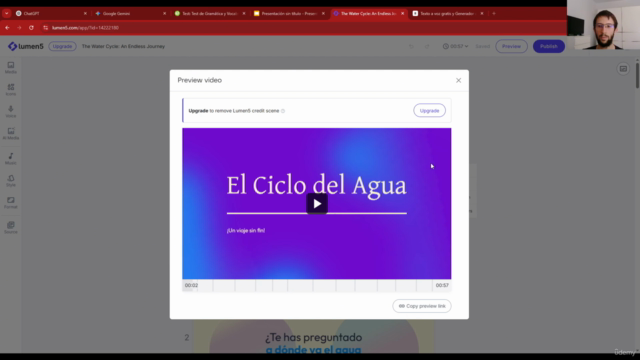
Task: Go back in the browser
Action: click(7, 28)
